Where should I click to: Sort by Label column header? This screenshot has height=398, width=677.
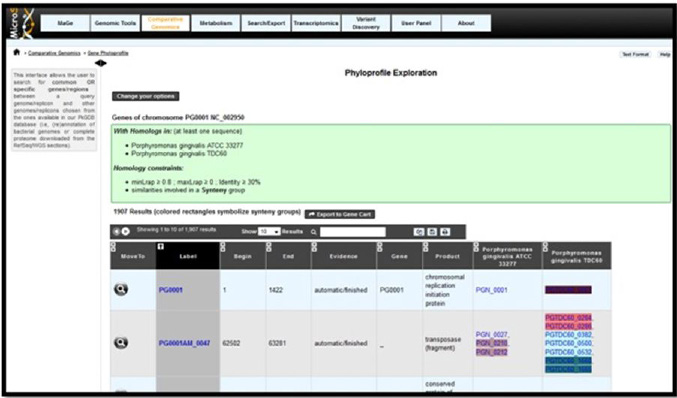click(x=188, y=256)
